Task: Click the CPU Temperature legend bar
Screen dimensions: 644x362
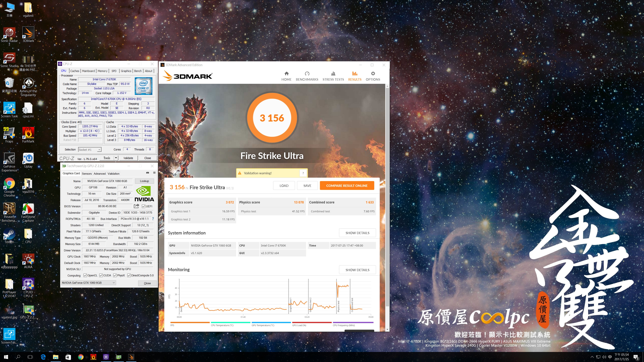Action: point(230,322)
